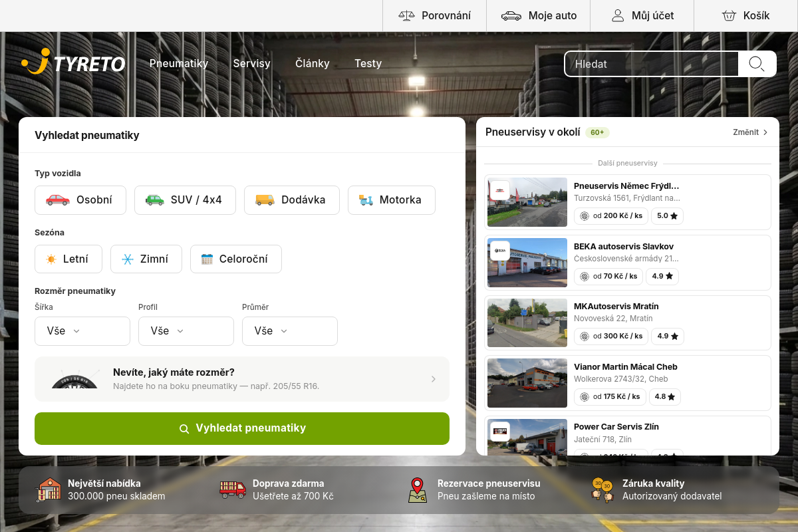Viewport: 798px width, 532px height.
Task: Choose Zimní season option
Action: [146, 259]
